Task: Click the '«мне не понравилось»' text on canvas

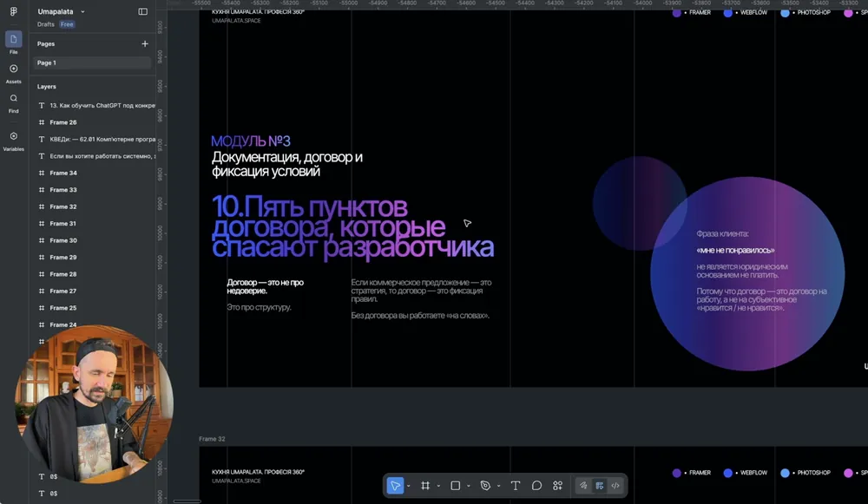Action: 735,251
